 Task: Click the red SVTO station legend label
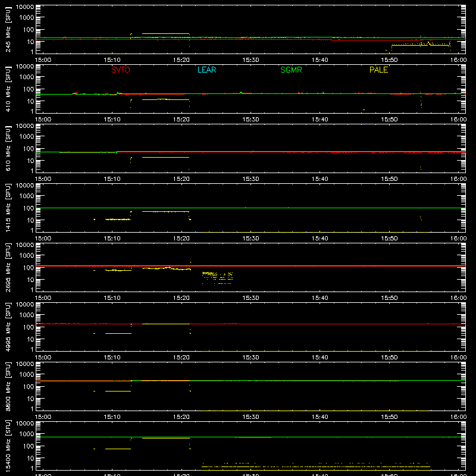click(x=121, y=70)
